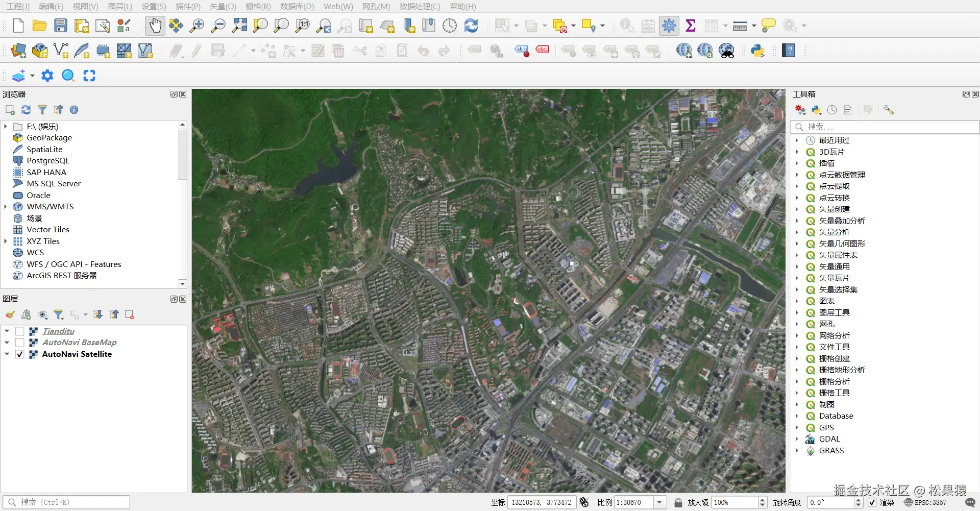Image resolution: width=980 pixels, height=511 pixels.
Task: Open the Toolbox gear icon in toolbar
Action: pyautogui.click(x=669, y=26)
